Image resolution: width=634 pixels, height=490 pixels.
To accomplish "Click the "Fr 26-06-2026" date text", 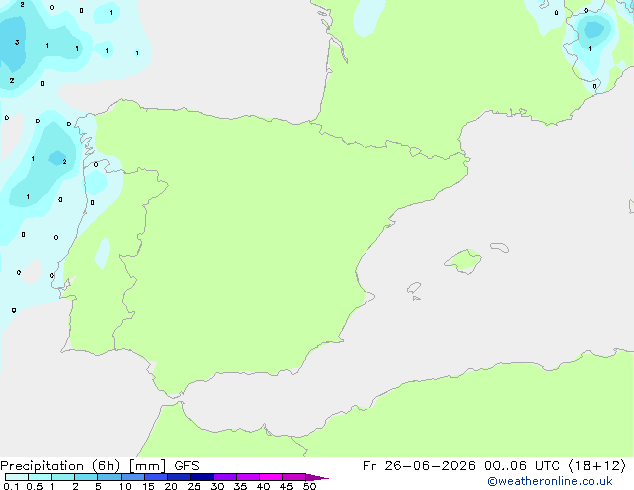I will 419,466.
